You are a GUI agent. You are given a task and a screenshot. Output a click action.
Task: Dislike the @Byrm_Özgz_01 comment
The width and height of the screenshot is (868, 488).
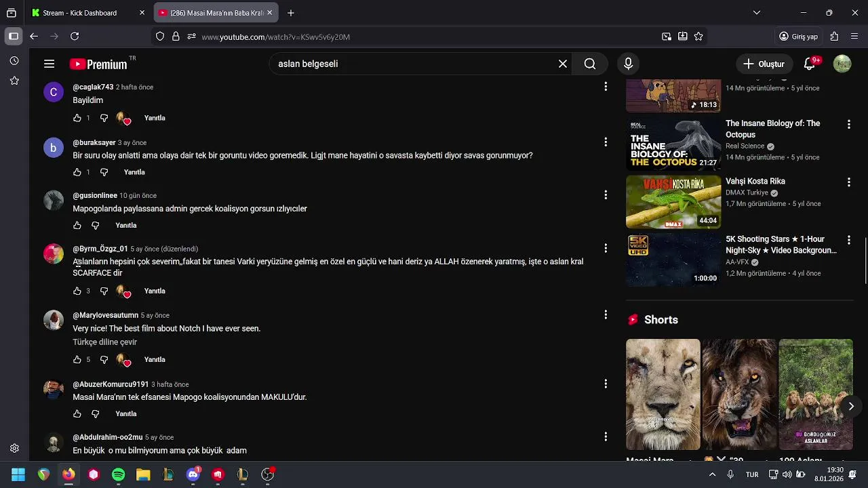(104, 291)
